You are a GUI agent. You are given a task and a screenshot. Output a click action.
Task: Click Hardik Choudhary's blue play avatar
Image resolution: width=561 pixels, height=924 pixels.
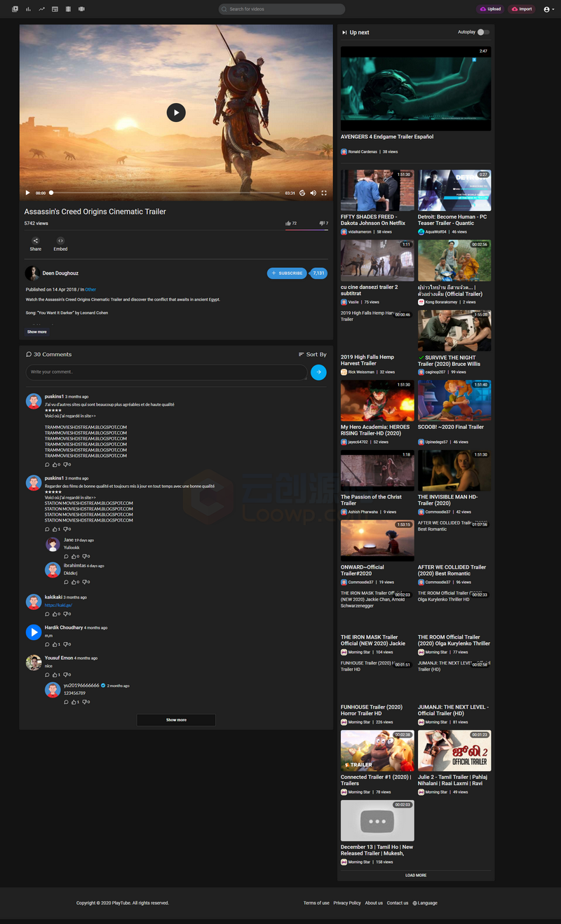pos(34,632)
